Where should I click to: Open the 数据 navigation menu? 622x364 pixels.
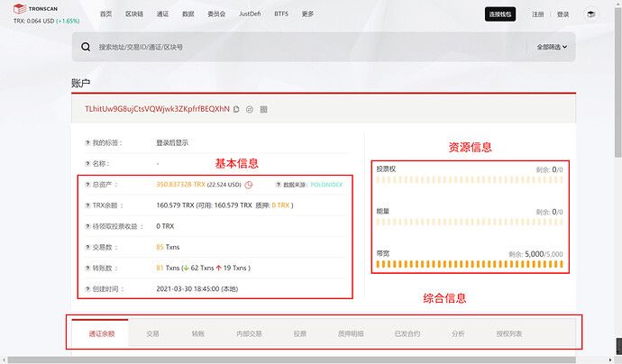[188, 14]
